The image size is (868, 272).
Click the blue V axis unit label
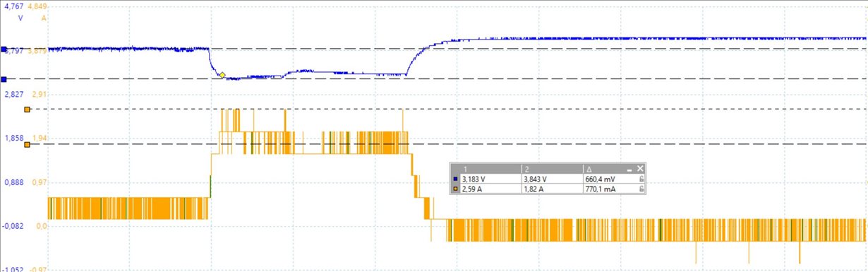(x=20, y=18)
